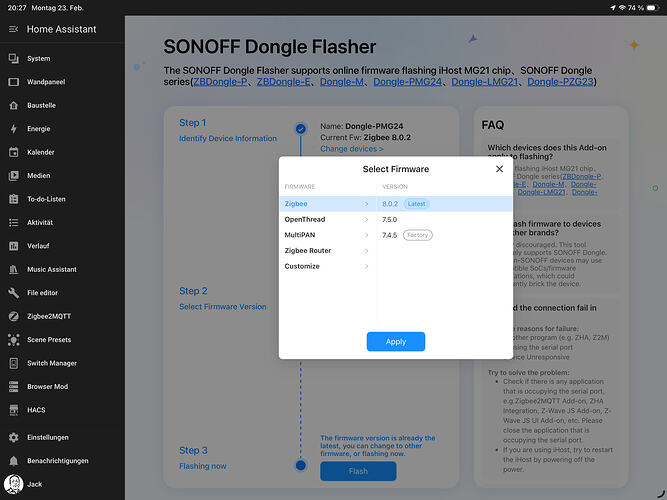This screenshot has height=500, width=667.
Task: Open the Browser Mod icon
Action: tap(14, 386)
